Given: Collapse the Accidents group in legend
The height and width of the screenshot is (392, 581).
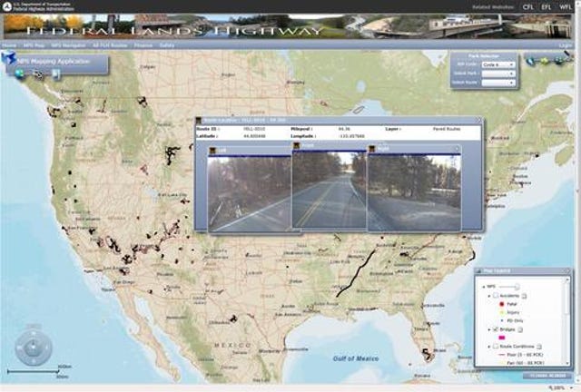Looking at the screenshot, I should tap(489, 296).
